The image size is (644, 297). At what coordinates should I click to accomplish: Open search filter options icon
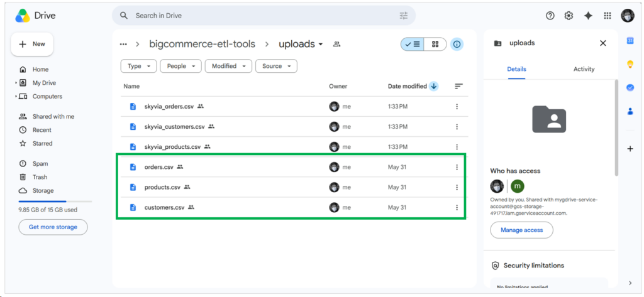click(404, 16)
